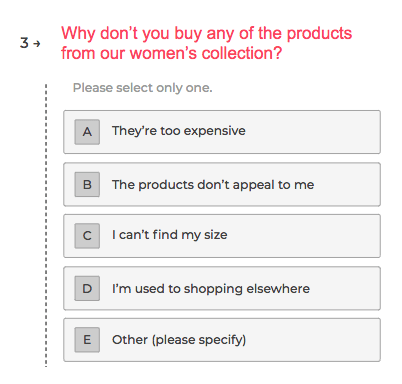
Task: Click blank right side of option E box
Action: (x=313, y=340)
